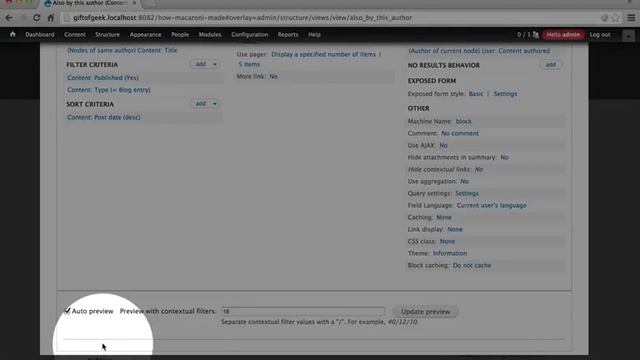Click Exposed form Settings link

pyautogui.click(x=505, y=93)
